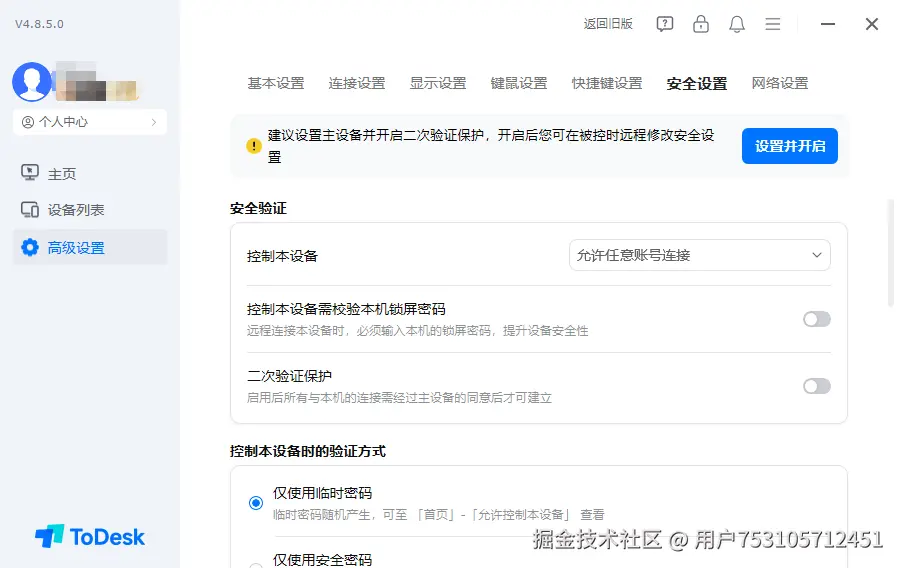Open the feedback help icon

(665, 24)
